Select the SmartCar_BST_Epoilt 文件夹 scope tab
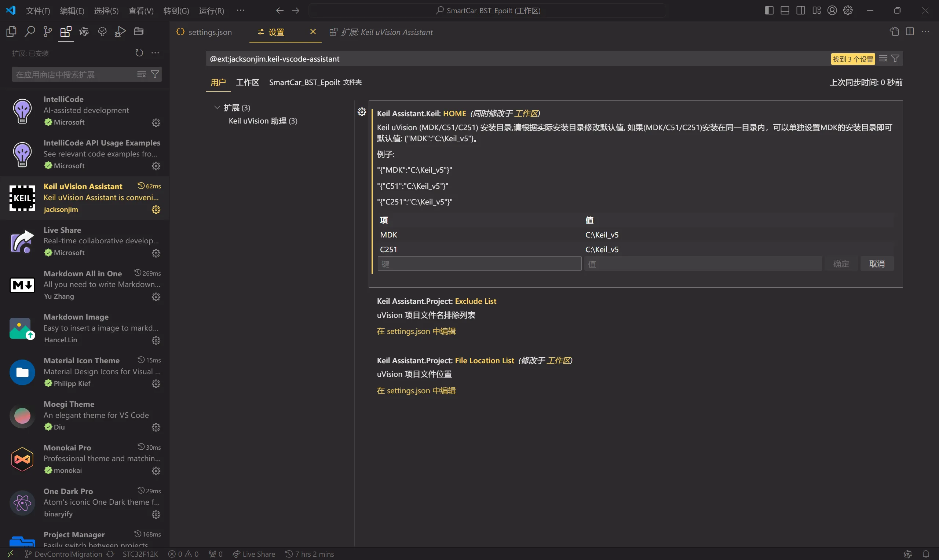 315,82
